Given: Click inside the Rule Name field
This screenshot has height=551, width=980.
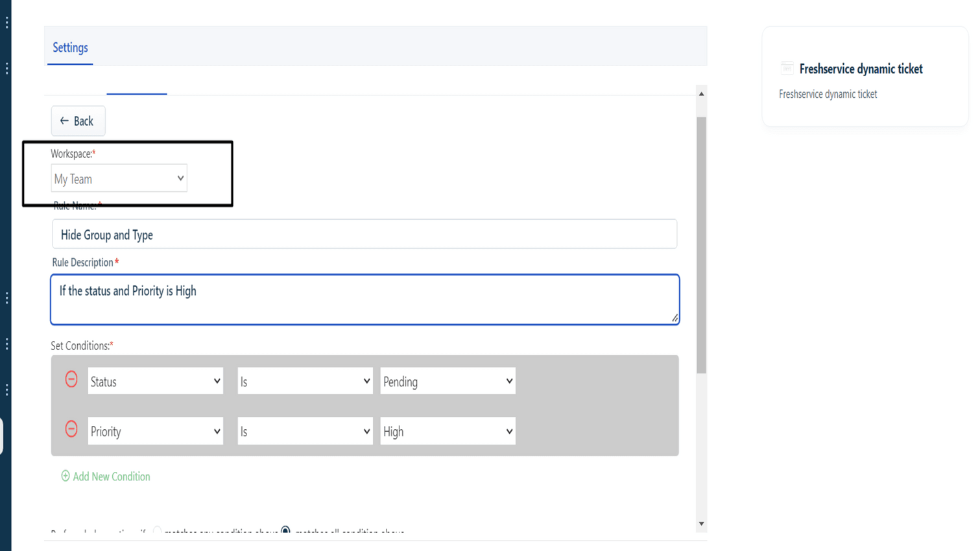Looking at the screenshot, I should [363, 233].
